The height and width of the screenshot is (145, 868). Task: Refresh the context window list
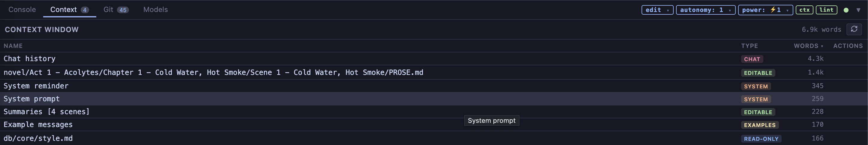pos(854,29)
